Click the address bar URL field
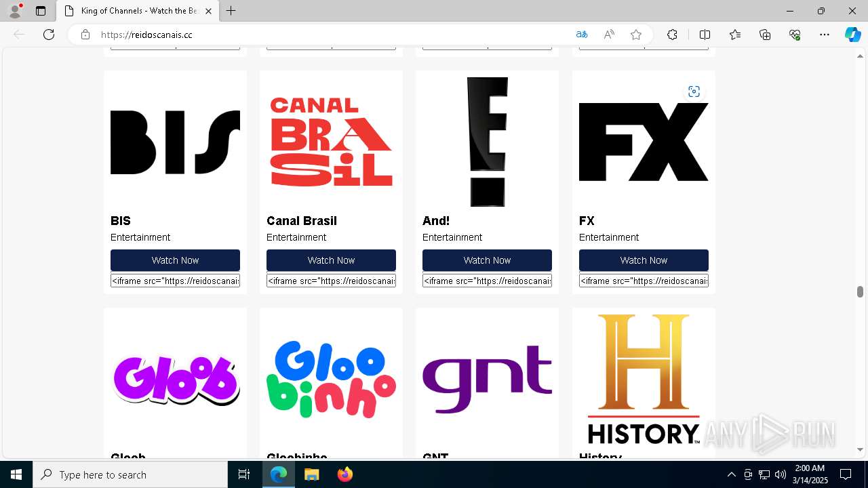Screen dimensions: 868x488 tap(332, 35)
